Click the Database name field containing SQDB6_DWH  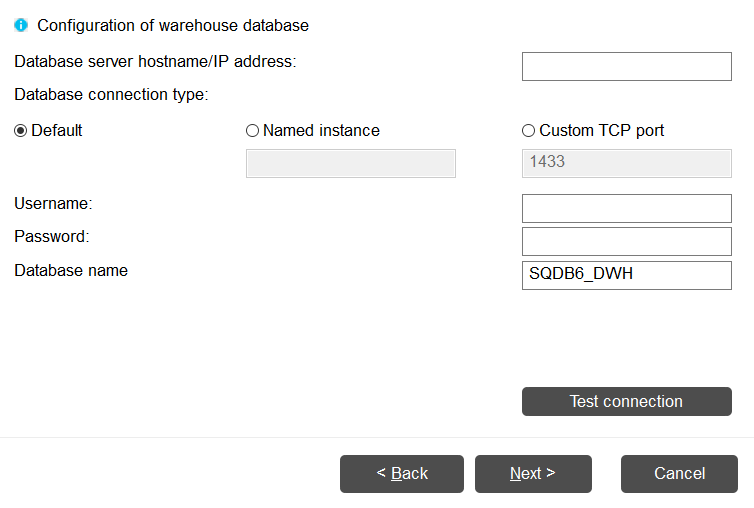pos(626,275)
